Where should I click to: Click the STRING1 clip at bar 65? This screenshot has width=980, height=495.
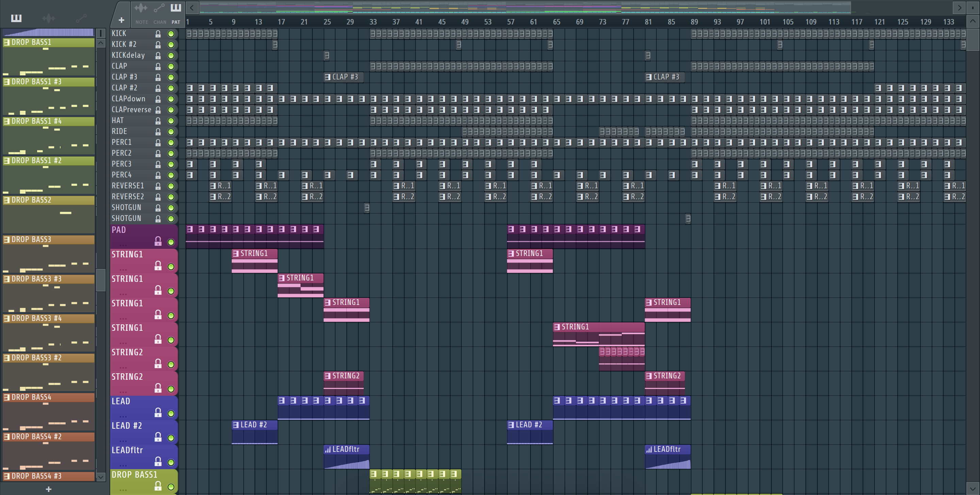click(x=599, y=335)
